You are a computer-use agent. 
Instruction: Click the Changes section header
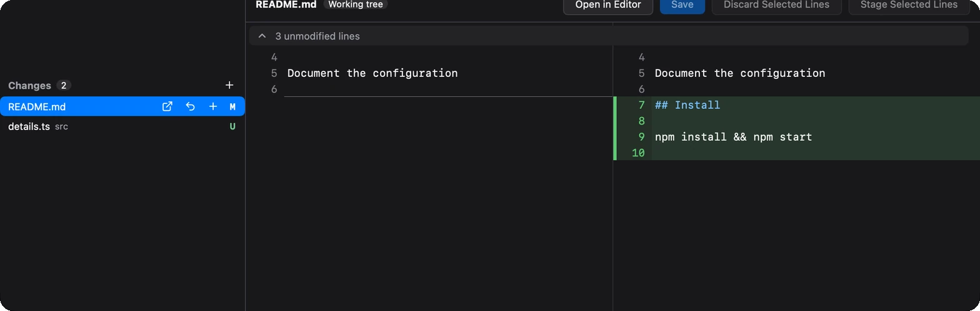coord(29,85)
